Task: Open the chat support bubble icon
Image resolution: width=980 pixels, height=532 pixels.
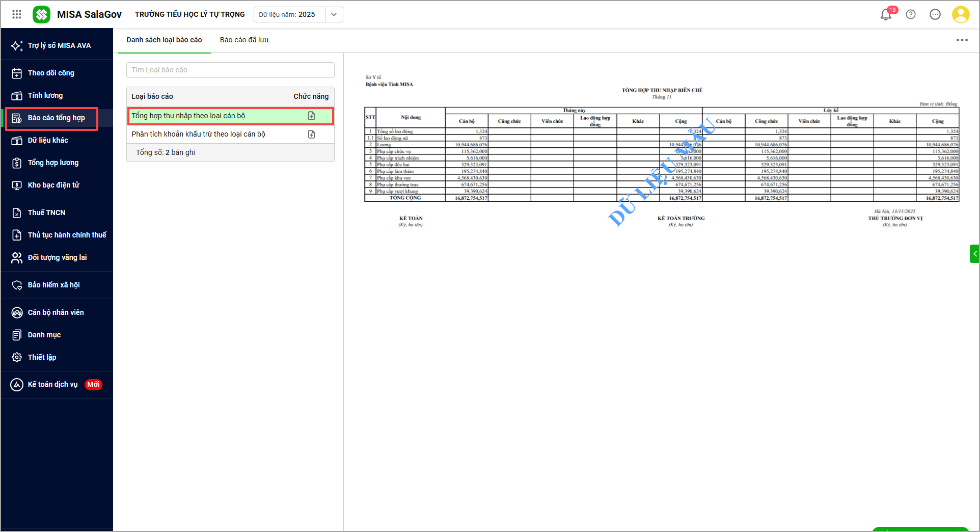Action: (x=935, y=15)
